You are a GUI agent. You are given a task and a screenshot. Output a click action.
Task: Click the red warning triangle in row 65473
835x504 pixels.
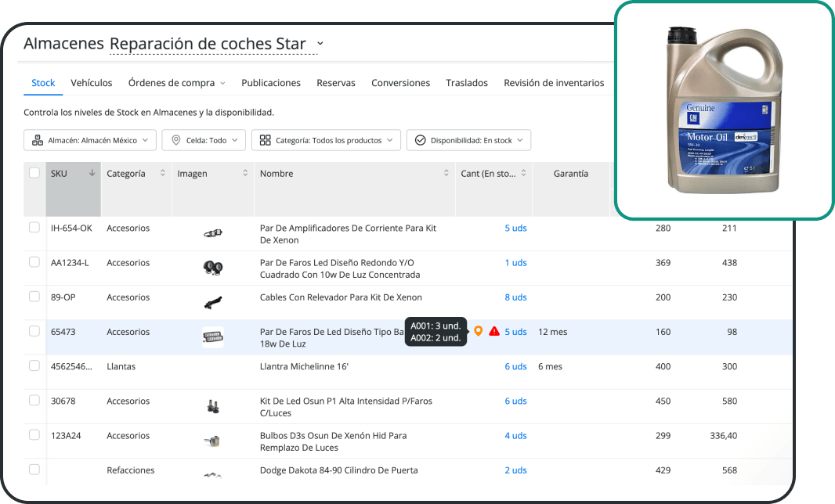click(x=494, y=331)
